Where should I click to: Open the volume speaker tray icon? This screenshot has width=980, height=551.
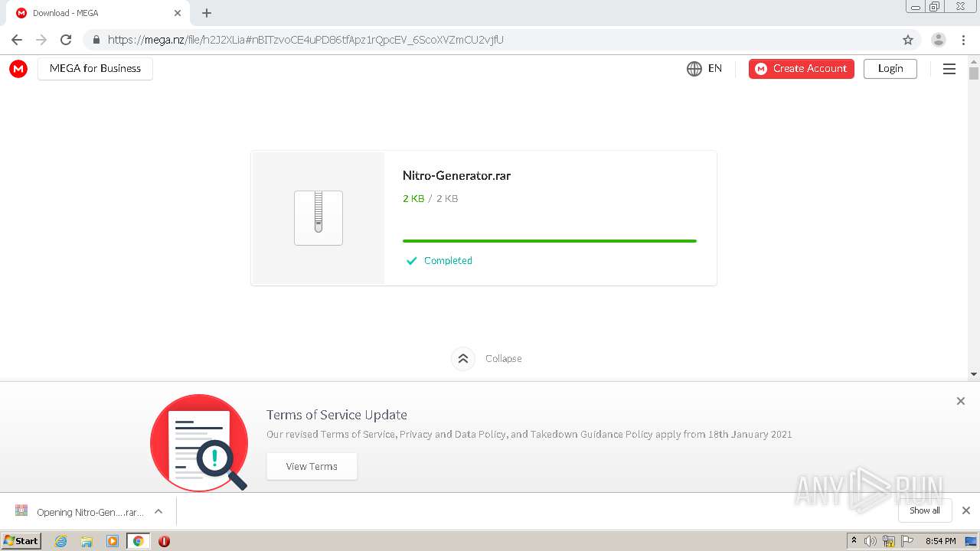coord(871,541)
